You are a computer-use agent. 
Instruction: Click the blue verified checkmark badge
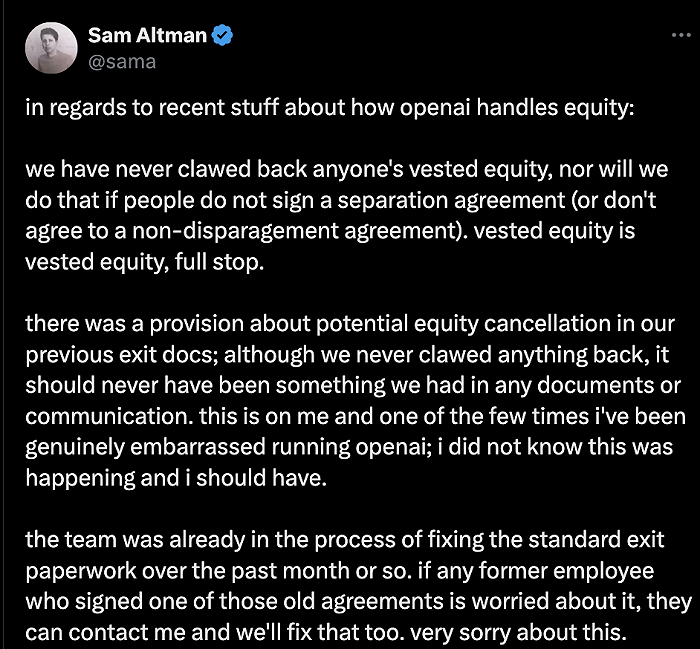(224, 37)
